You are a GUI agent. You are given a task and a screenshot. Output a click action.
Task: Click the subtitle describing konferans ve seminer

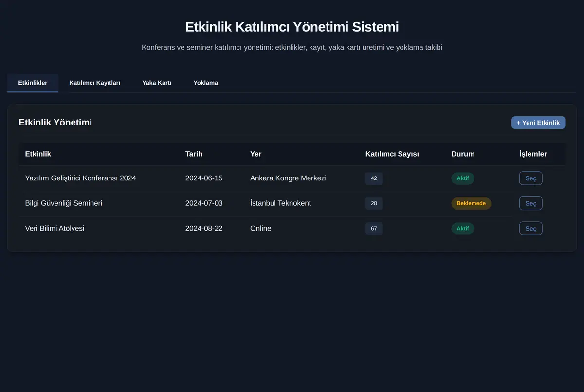(292, 48)
